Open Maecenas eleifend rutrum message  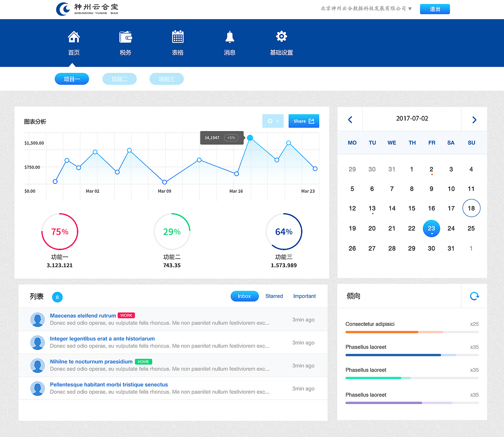[x=83, y=316]
